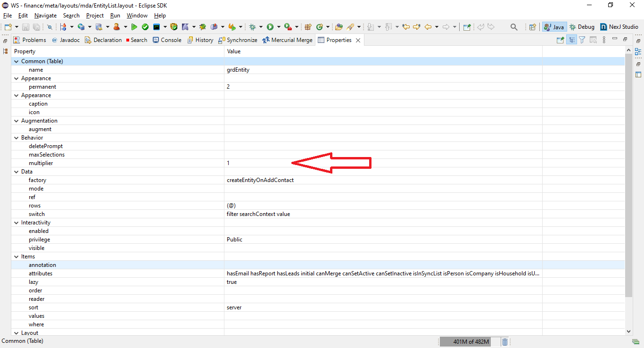Toggle the Show Categories icon in Properties toolbar
644x348 pixels.
pos(571,40)
